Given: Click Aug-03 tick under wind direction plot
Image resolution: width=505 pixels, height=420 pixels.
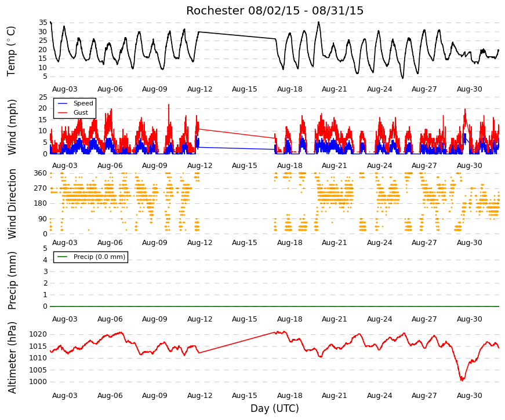Looking at the screenshot, I should pyautogui.click(x=65, y=243).
